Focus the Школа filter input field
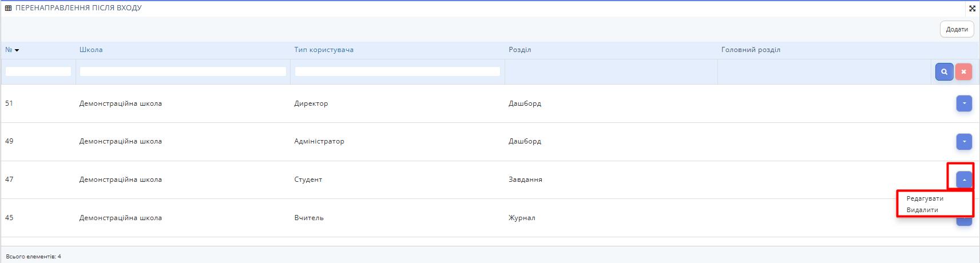This screenshot has height=263, width=980. click(183, 71)
